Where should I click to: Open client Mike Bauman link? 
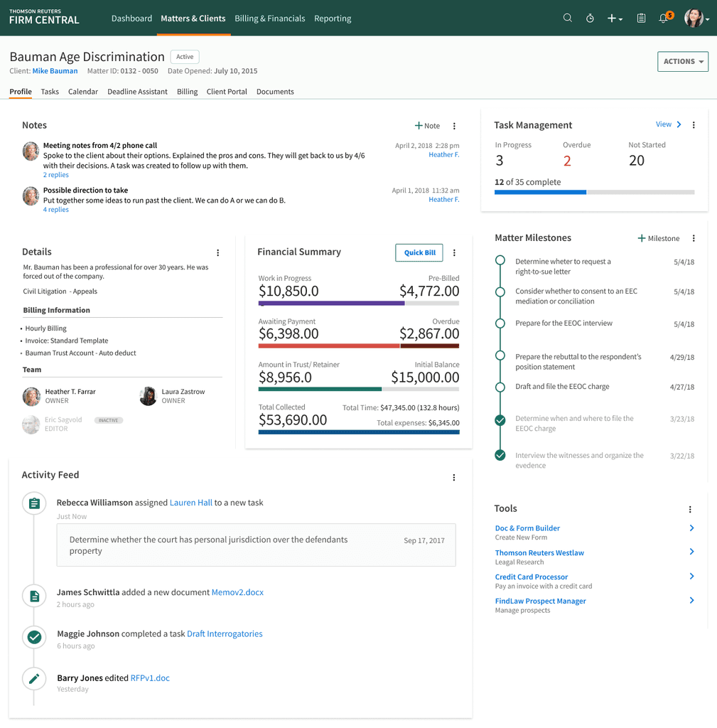click(55, 70)
